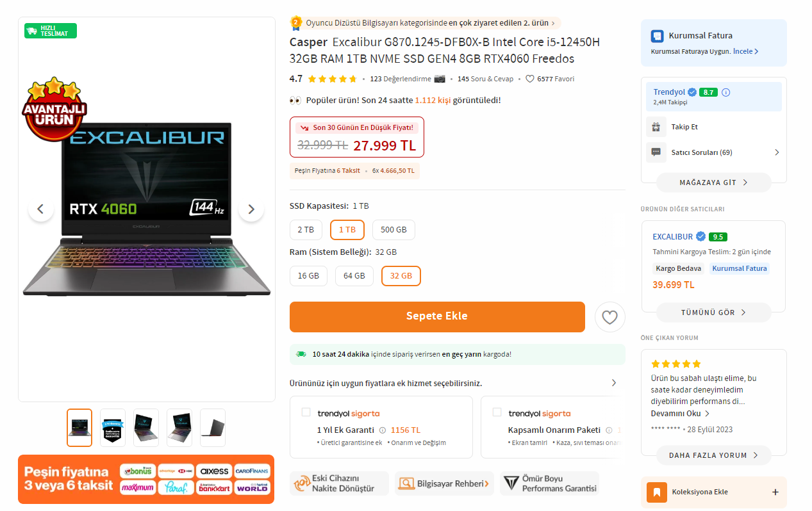Click the heart favorite button beside Sepete Ekle

[x=609, y=317]
